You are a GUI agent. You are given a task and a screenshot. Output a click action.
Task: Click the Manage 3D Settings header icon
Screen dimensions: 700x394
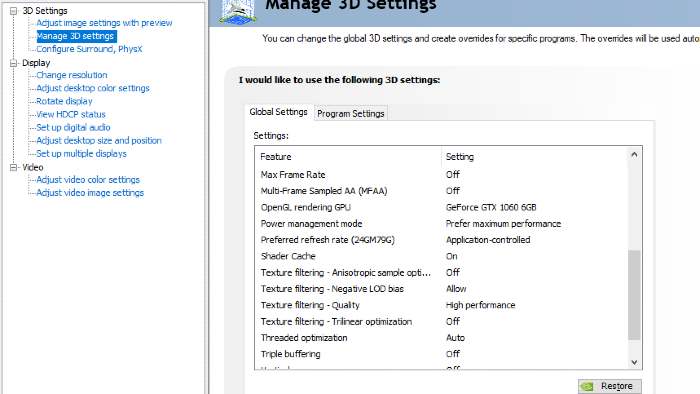pos(238,11)
